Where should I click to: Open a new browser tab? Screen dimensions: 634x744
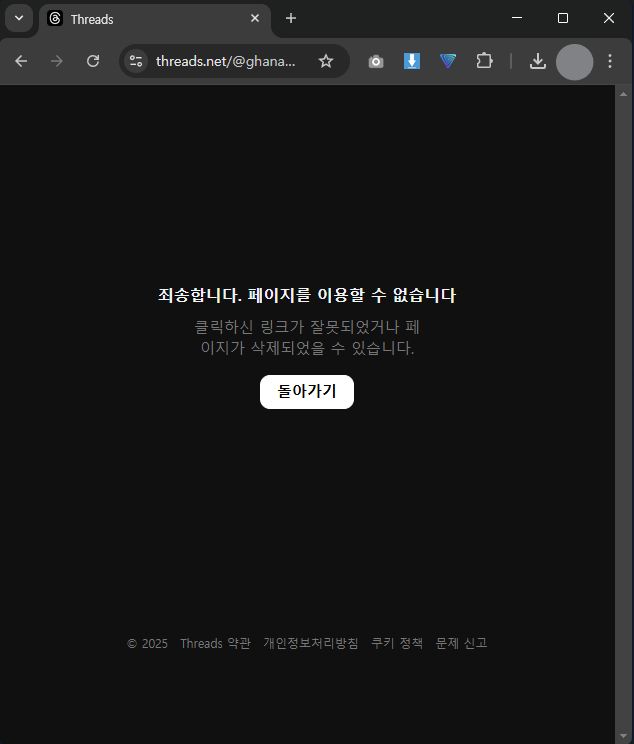click(x=291, y=18)
